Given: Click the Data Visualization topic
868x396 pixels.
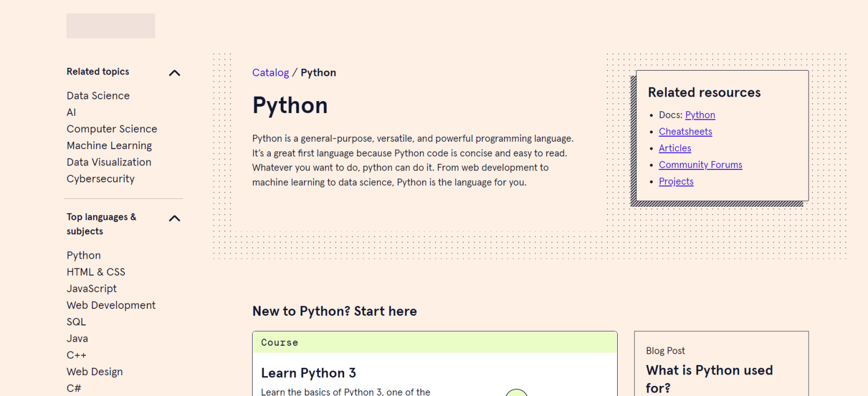Looking at the screenshot, I should (x=109, y=162).
